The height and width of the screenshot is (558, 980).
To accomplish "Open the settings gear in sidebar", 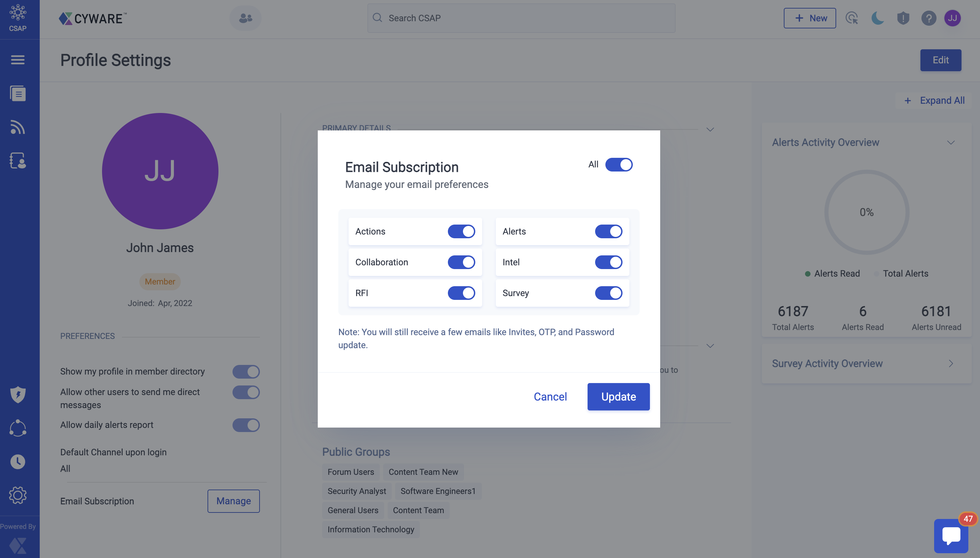I will (x=17, y=495).
